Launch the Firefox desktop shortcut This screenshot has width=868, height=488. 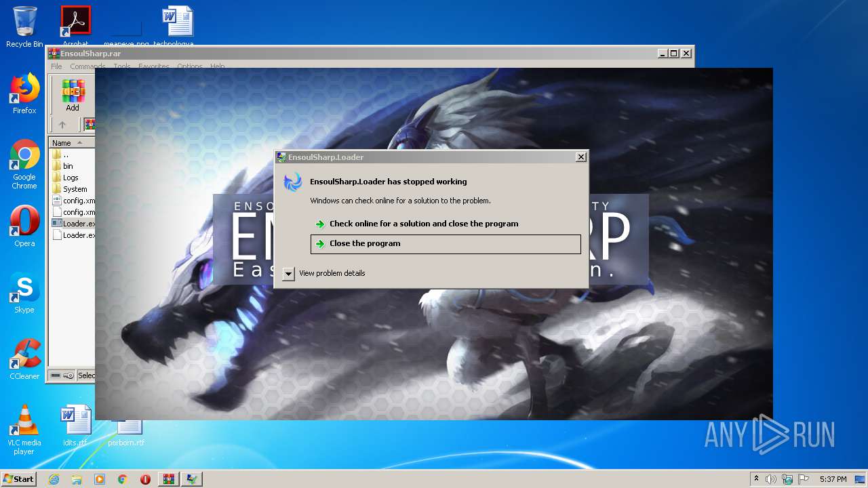pos(24,94)
